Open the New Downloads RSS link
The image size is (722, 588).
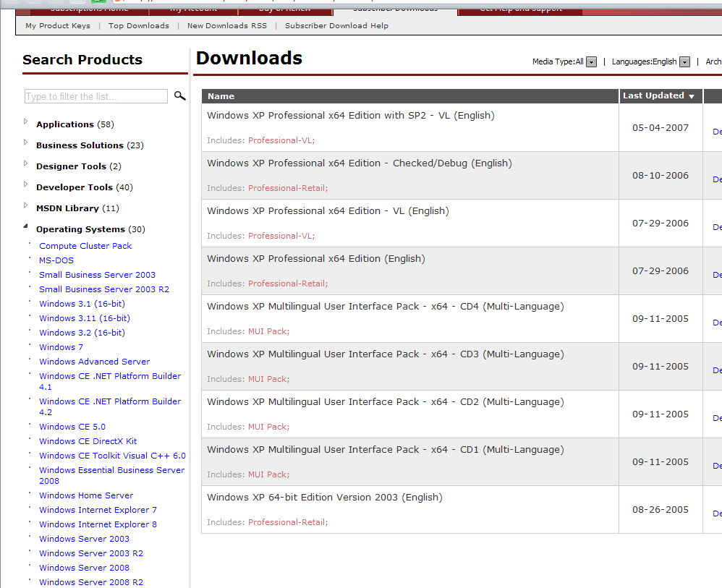click(x=226, y=25)
